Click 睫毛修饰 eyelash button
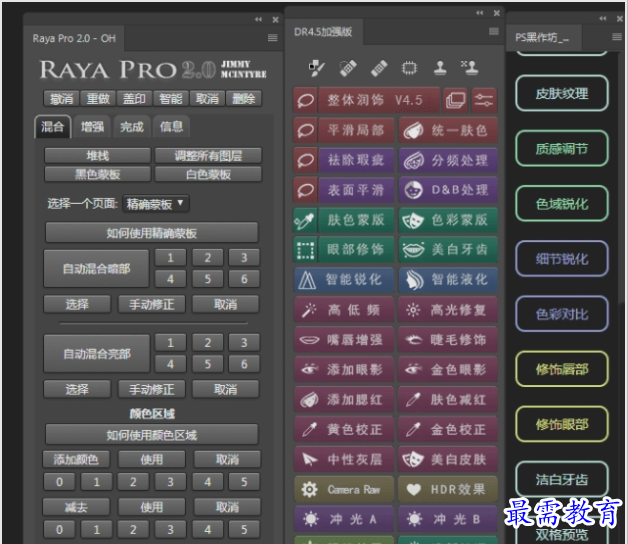628x544 pixels. coord(448,340)
